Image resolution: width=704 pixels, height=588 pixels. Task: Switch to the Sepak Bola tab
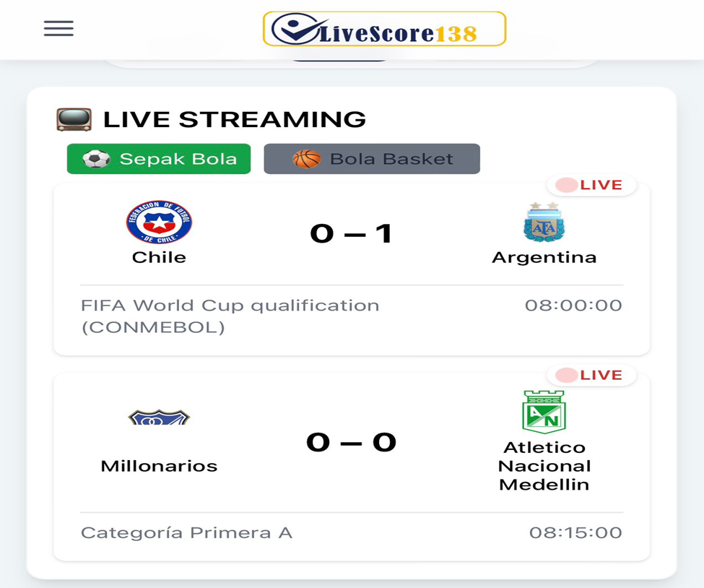[x=178, y=159]
